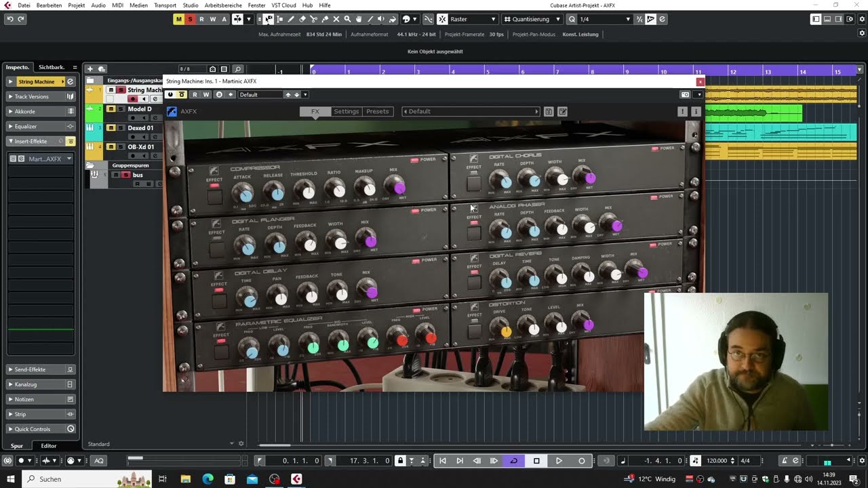868x488 pixels.
Task: Click the camera snapshot icon in plugin window
Action: tap(686, 94)
